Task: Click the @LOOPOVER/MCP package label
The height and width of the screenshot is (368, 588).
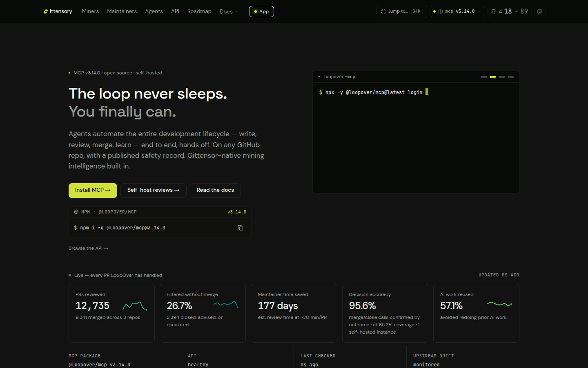Action: click(118, 212)
